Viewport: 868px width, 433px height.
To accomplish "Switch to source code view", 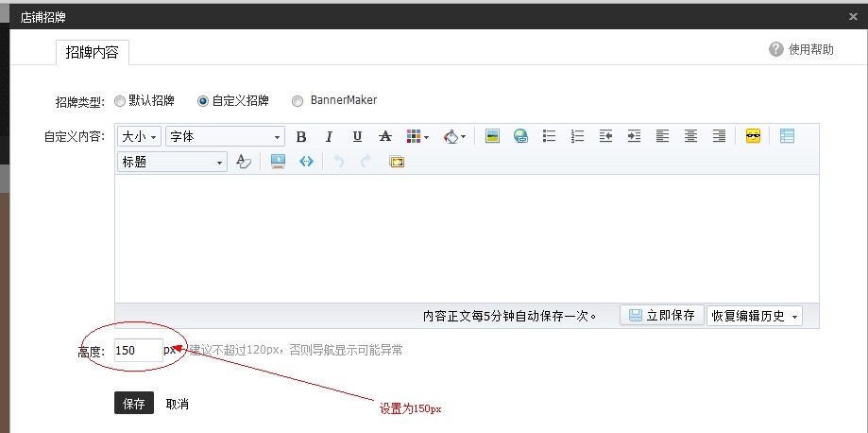I will [306, 162].
